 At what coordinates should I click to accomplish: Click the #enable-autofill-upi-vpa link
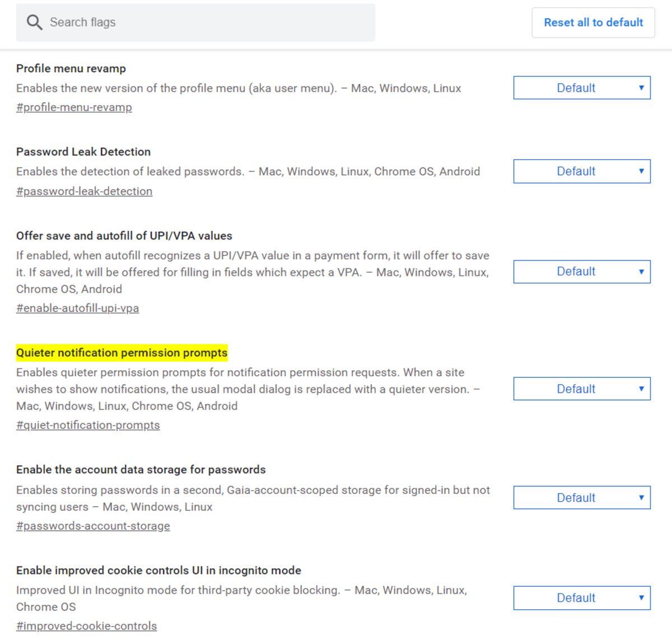(x=77, y=309)
